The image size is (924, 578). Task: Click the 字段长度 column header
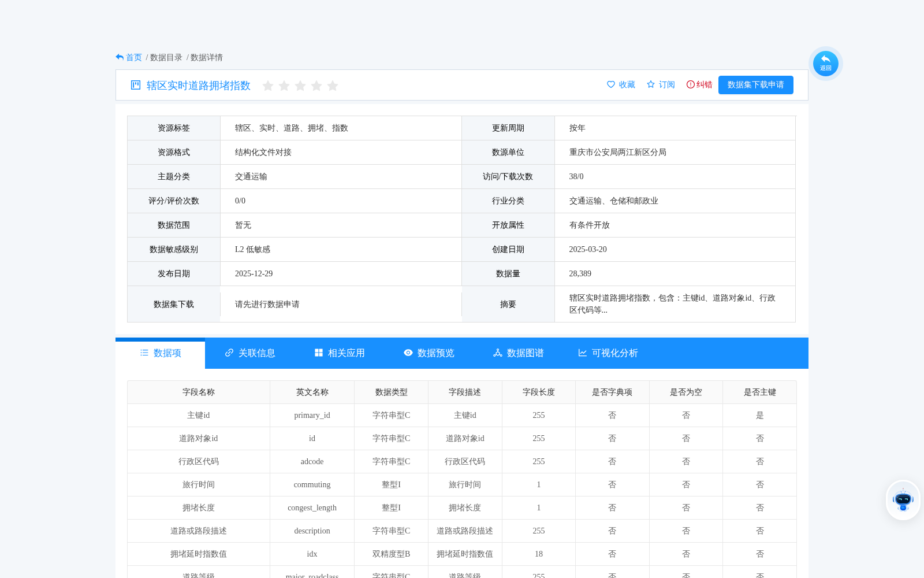click(x=539, y=392)
